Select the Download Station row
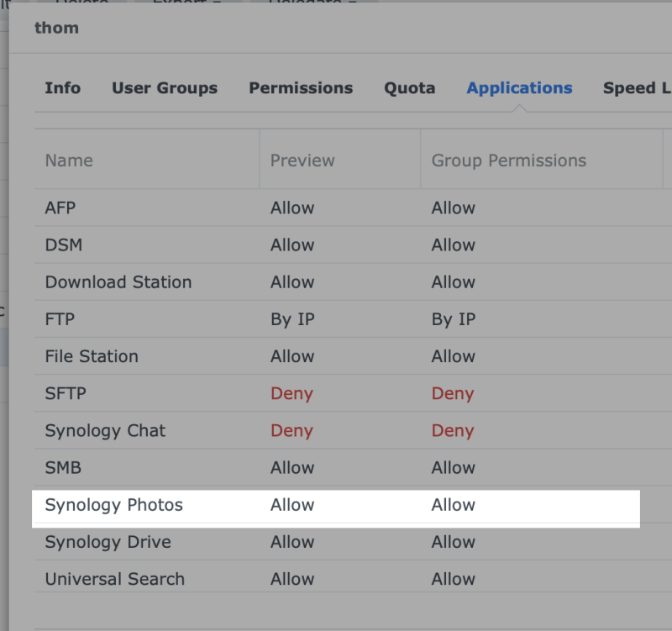Screen dimensions: 672x631 pyautogui.click(x=353, y=282)
